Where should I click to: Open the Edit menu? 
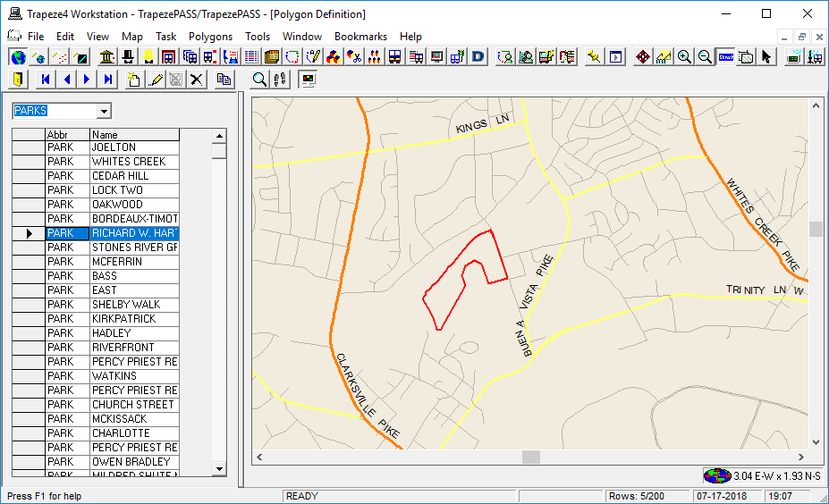pos(65,37)
